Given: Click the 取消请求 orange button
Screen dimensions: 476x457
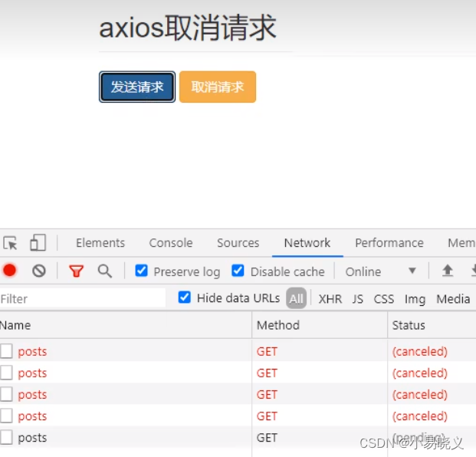Looking at the screenshot, I should tap(218, 87).
